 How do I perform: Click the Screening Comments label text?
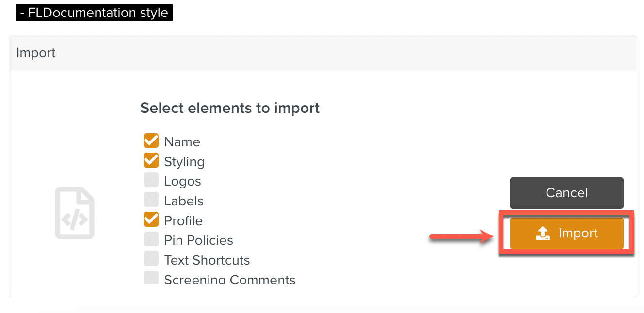point(229,279)
